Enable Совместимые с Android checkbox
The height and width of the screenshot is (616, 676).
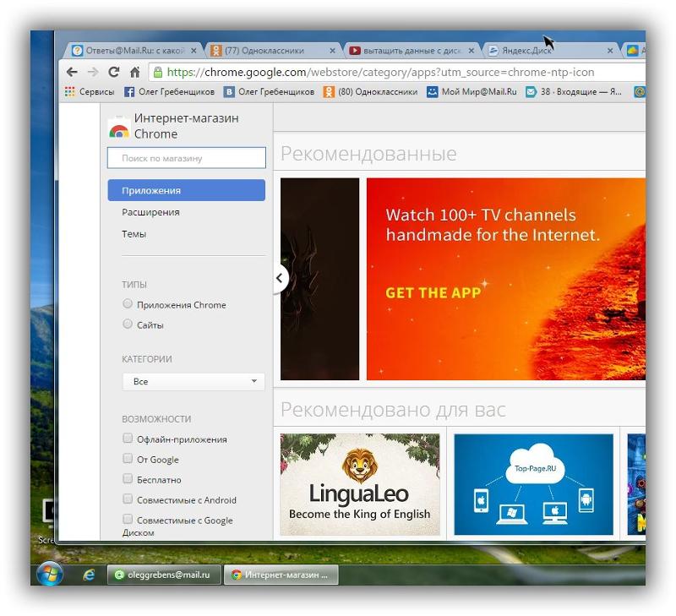pos(128,499)
